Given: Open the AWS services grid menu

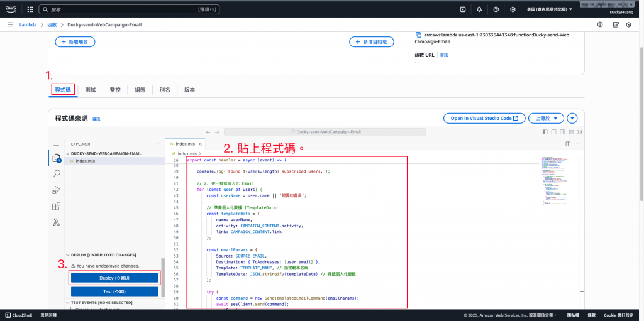Looking at the screenshot, I should 30,9.
